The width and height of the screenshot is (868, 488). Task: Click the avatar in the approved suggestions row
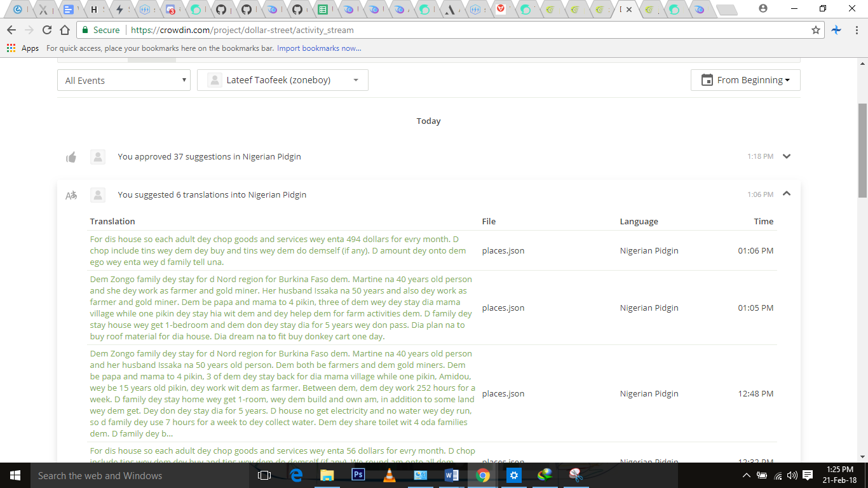coord(97,157)
